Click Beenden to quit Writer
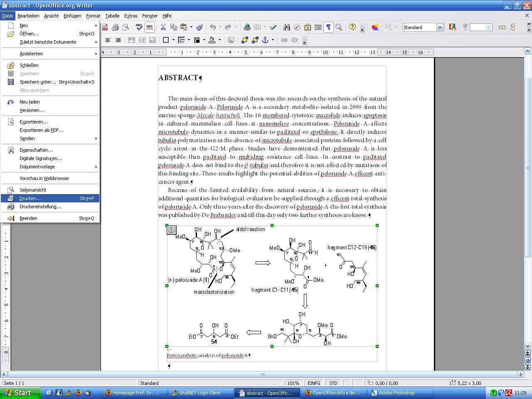 pyautogui.click(x=50, y=218)
